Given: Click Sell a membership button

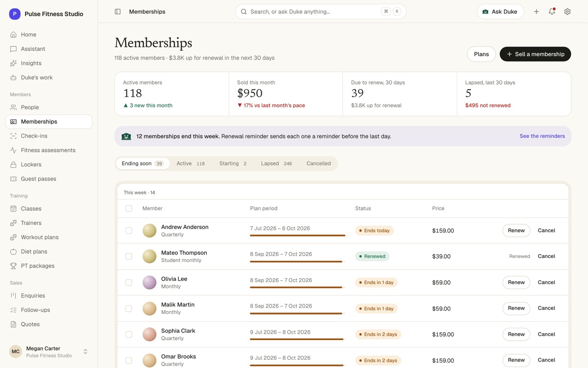Looking at the screenshot, I should coord(535,54).
